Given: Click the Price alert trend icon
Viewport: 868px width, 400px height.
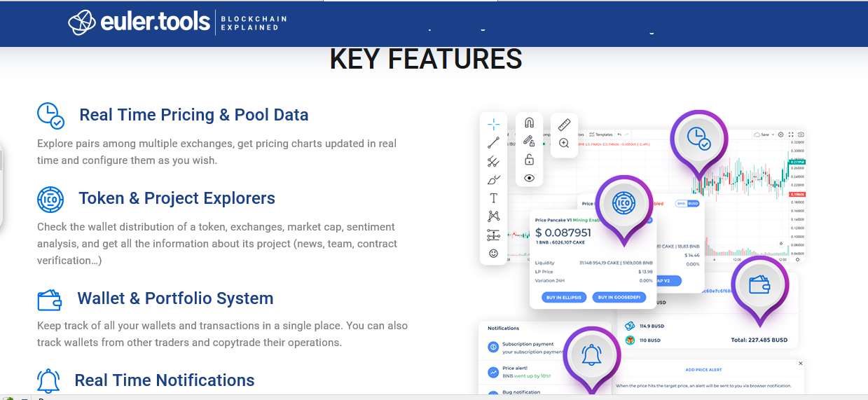Looking at the screenshot, I should [493, 371].
